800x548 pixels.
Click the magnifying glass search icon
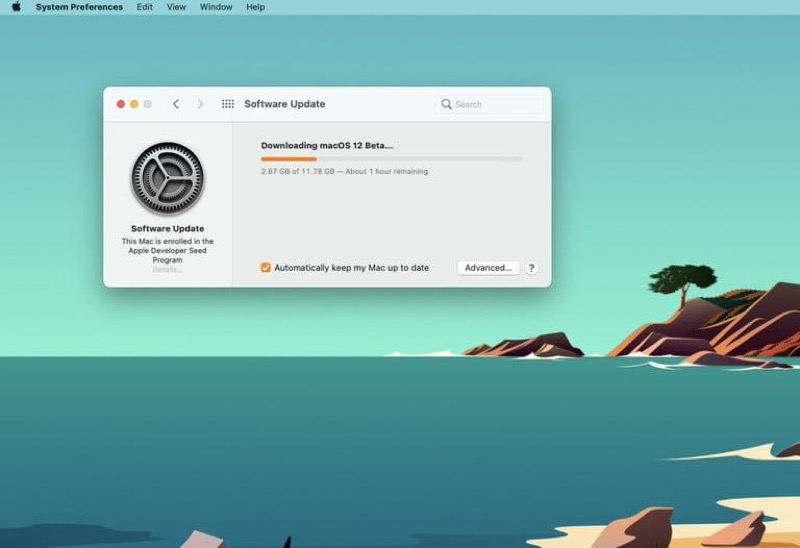coord(447,104)
